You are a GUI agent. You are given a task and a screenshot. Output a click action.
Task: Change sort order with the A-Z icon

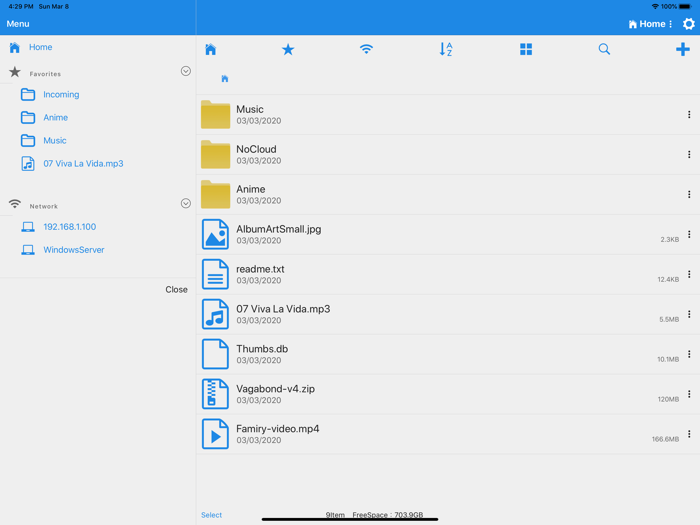(446, 49)
